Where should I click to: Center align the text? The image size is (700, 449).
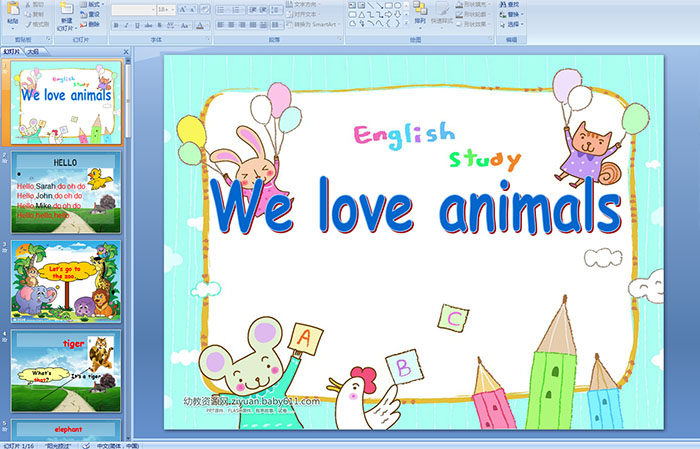pyautogui.click(x=231, y=25)
